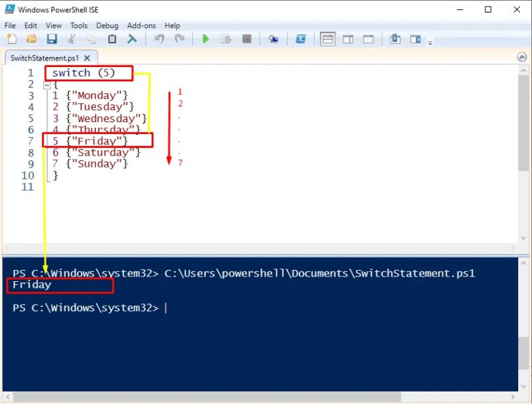Show script pane maximized layout
Viewport: 532px width, 404px height.
tap(368, 39)
